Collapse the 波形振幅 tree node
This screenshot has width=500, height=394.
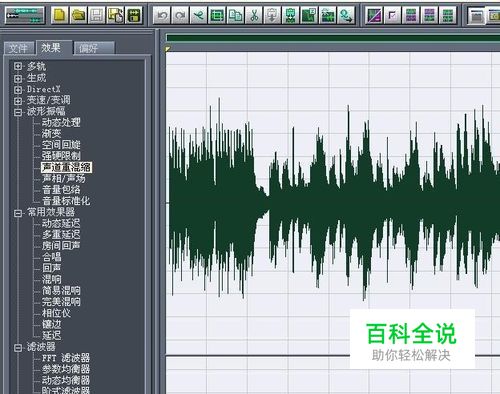coord(18,112)
